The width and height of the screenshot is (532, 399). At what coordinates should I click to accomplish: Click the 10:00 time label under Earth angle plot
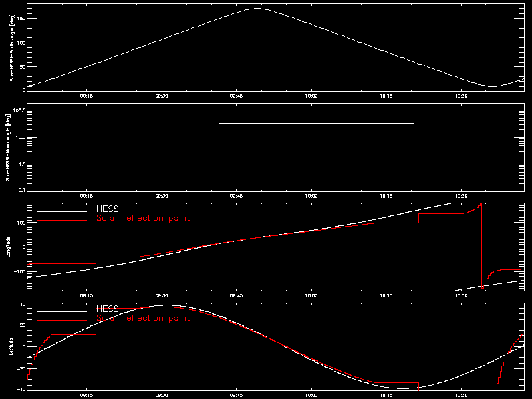tap(311, 96)
